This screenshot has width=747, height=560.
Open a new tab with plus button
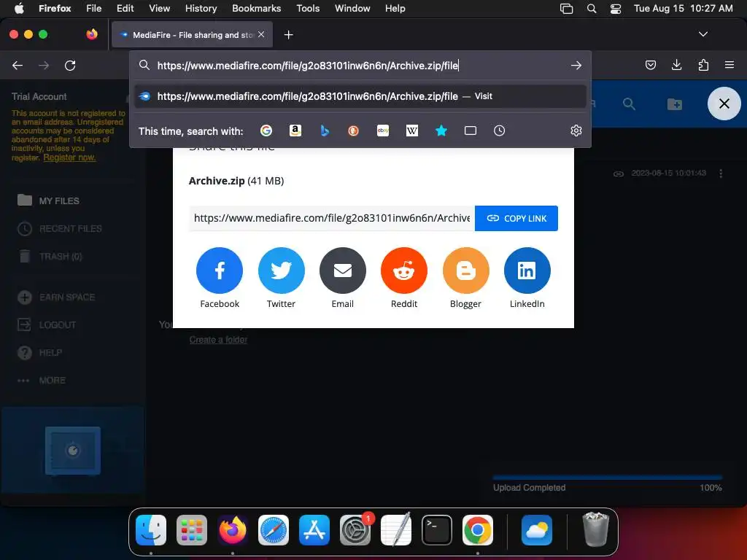(x=288, y=35)
